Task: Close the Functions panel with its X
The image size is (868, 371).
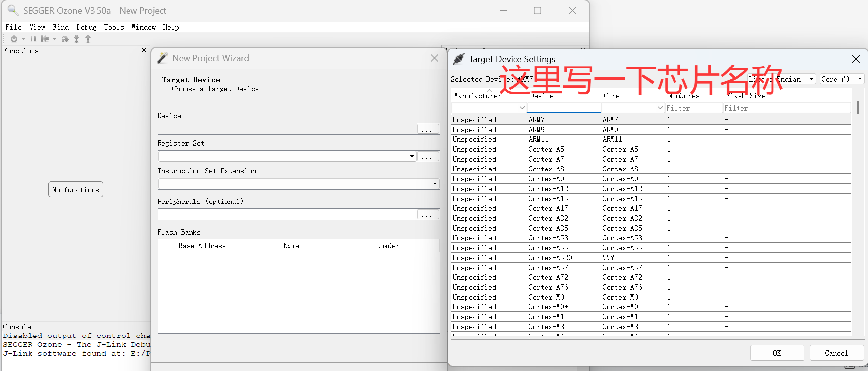Action: (x=144, y=50)
